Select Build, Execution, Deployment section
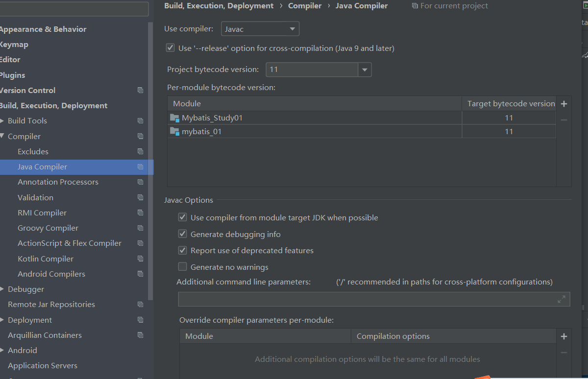The image size is (588, 379). click(x=53, y=105)
